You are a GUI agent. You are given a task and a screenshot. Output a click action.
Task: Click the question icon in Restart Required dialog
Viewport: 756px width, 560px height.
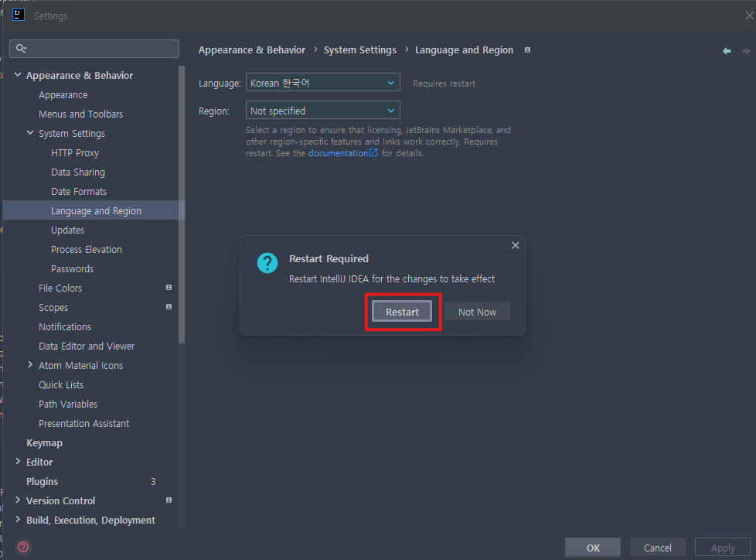267,263
